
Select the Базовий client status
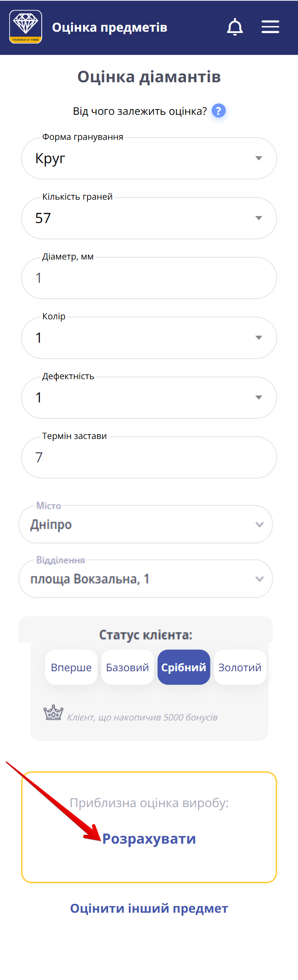point(127,667)
